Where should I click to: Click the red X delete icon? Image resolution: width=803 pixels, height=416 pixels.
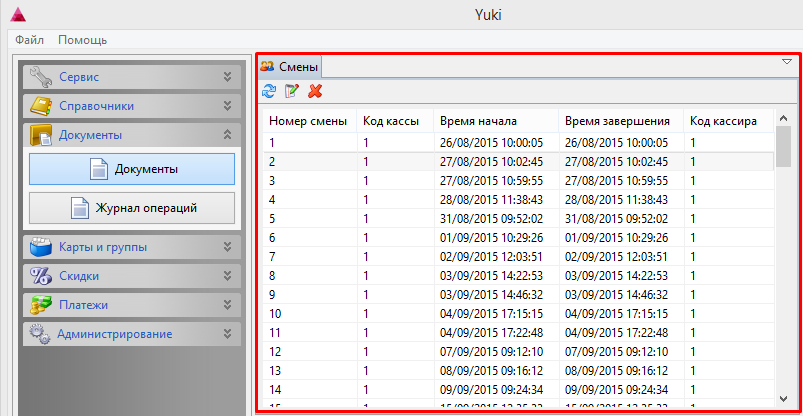click(x=315, y=91)
